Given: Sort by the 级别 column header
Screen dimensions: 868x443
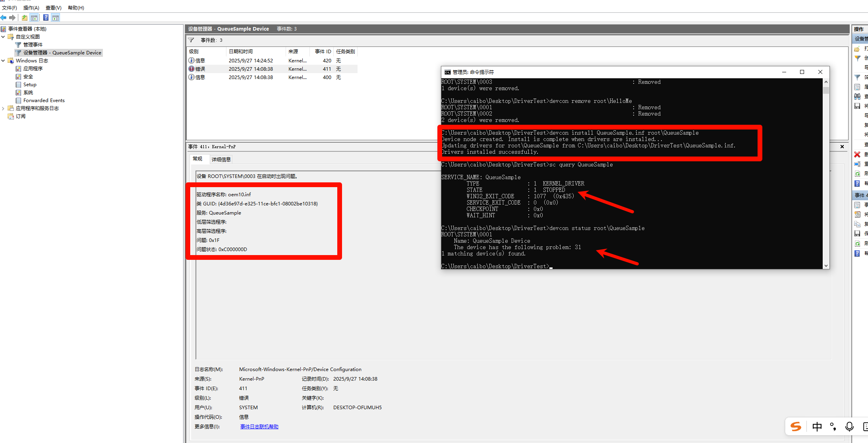Looking at the screenshot, I should tap(206, 52).
